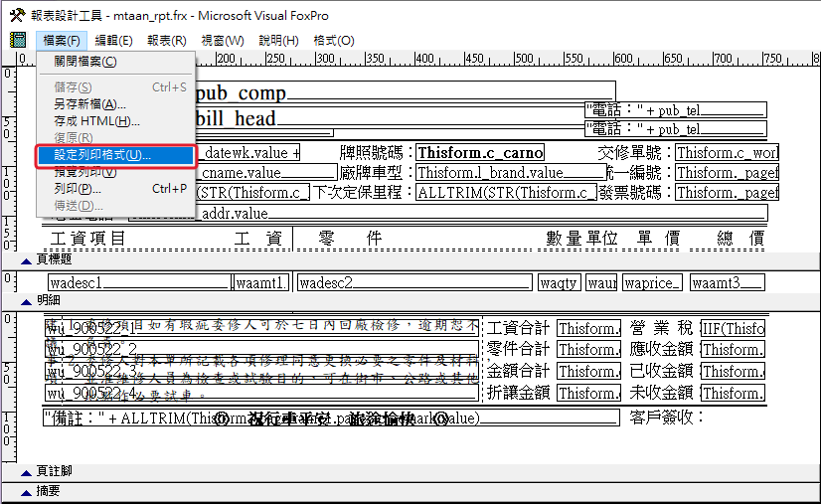Screen dimensions: 821x504
Task: Select the Thisform.c_wor field beside 交修單號
Action: point(727,152)
